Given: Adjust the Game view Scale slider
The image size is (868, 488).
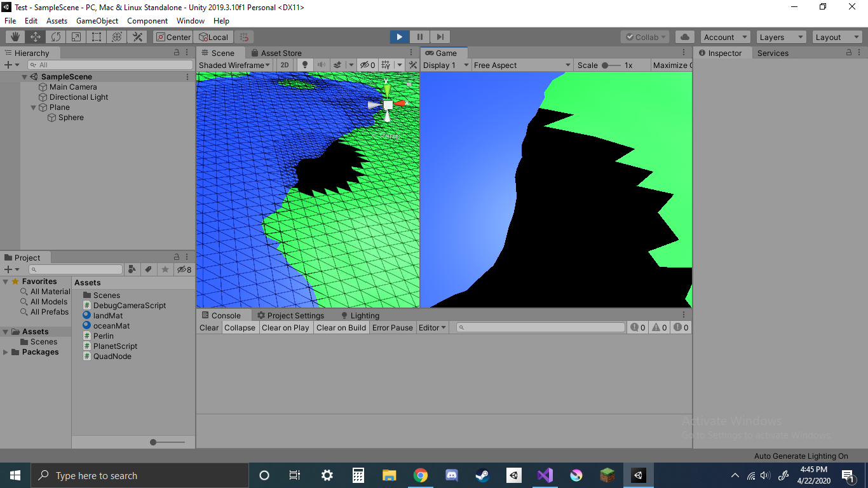Looking at the screenshot, I should coord(611,65).
